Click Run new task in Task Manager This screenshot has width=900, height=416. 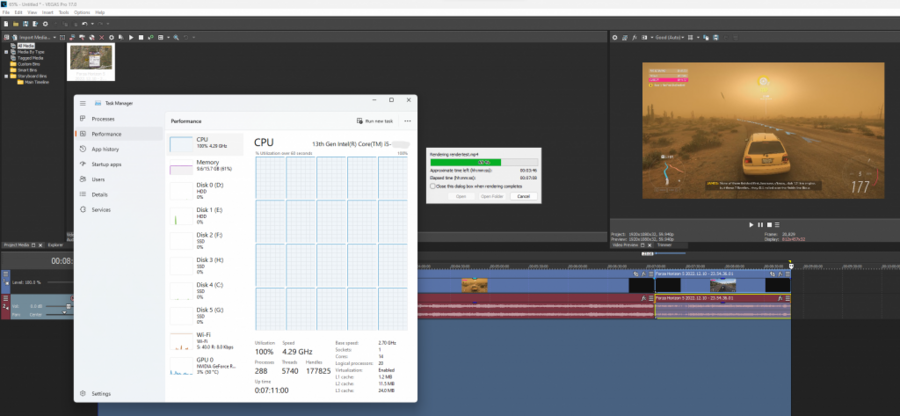tap(375, 121)
